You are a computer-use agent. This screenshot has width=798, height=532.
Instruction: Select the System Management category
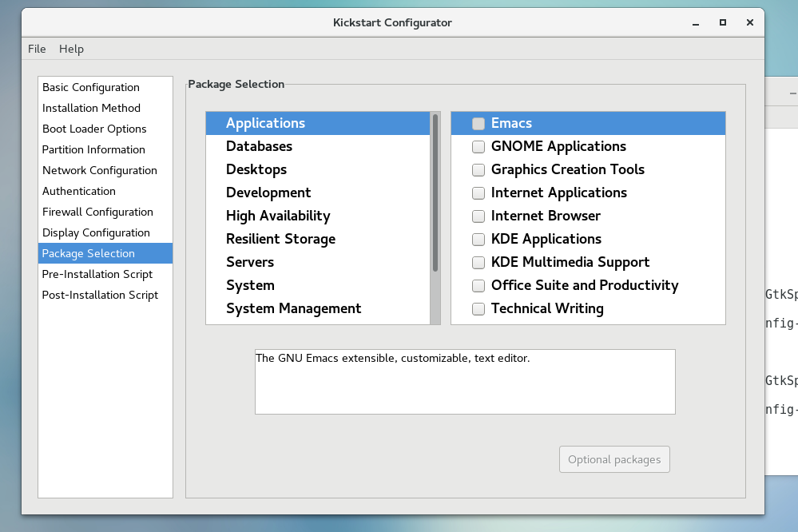[318, 308]
